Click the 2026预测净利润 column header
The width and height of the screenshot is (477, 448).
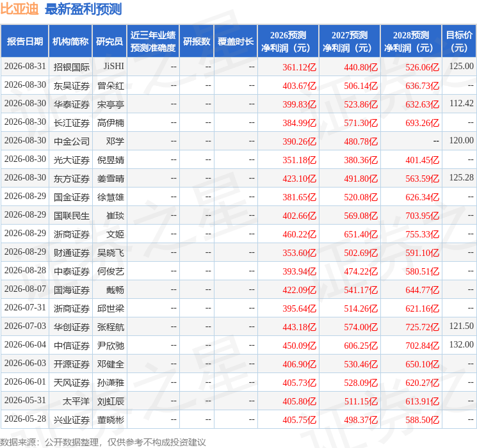pos(288,41)
